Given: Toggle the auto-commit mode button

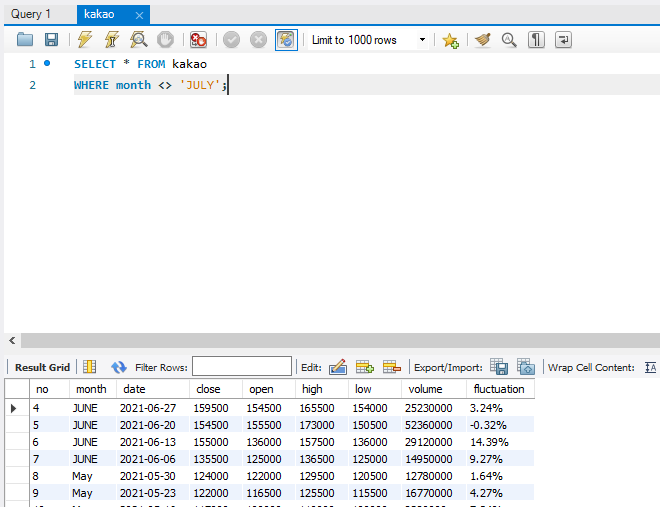Looking at the screenshot, I should pyautogui.click(x=286, y=40).
